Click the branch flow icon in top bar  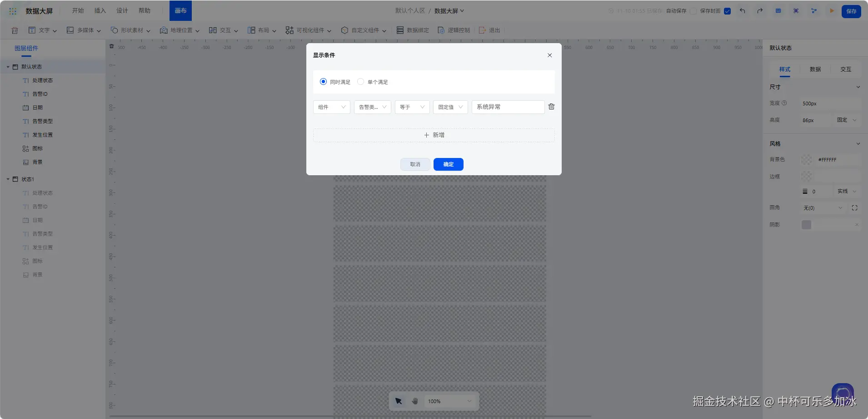[814, 11]
